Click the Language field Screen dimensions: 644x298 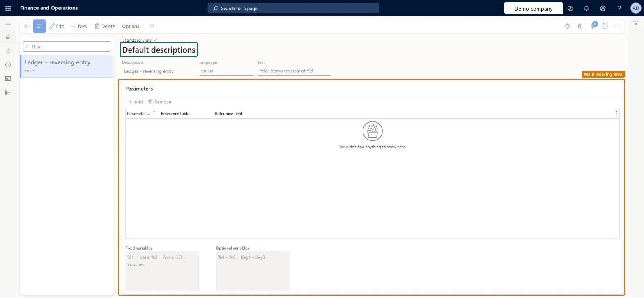(227, 71)
